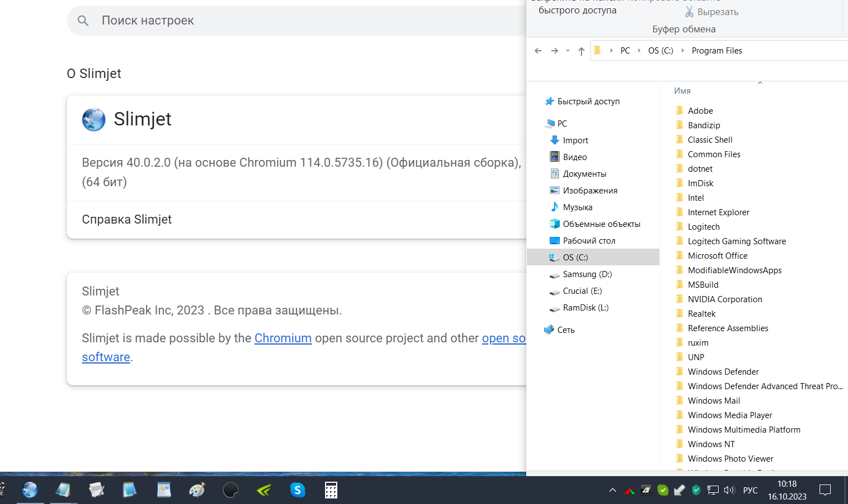848x504 pixels.
Task: Click the search magnifier icon in settings
Action: (x=83, y=21)
